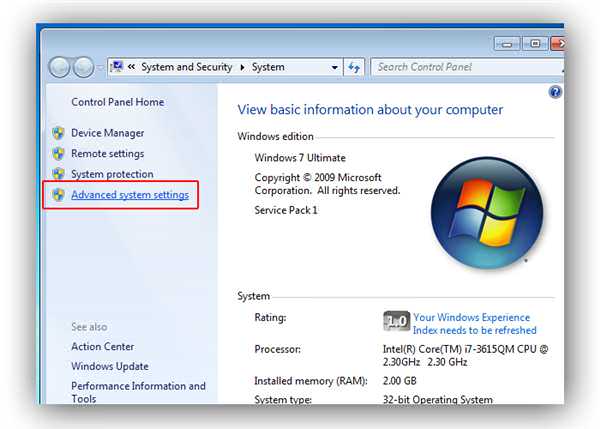Click the View basic information heading
Screen dimensions: 600x429
370,110
